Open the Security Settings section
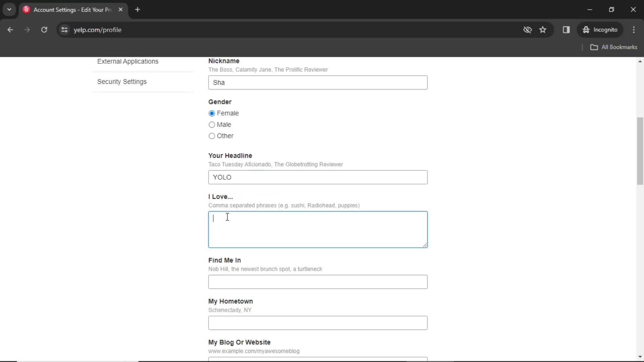 pyautogui.click(x=122, y=81)
